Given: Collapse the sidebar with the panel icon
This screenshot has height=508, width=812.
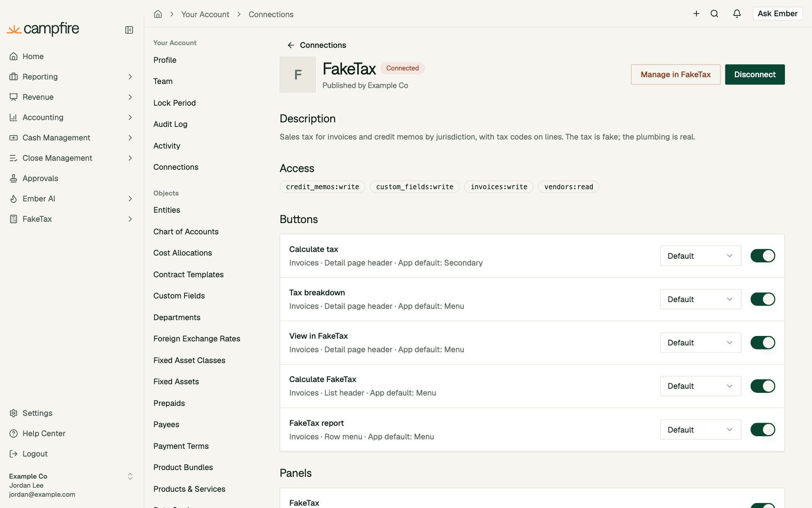Looking at the screenshot, I should pos(129,30).
